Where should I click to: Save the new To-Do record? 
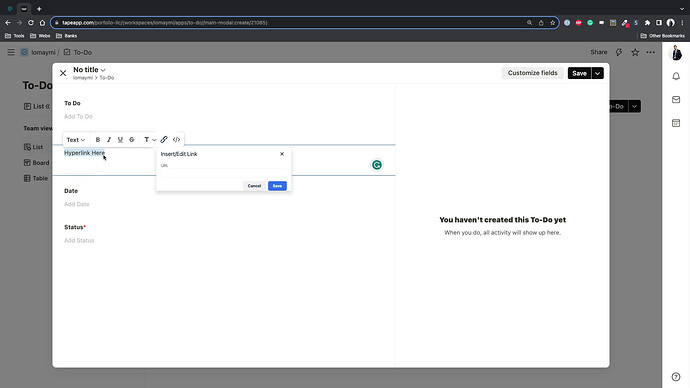(x=579, y=73)
